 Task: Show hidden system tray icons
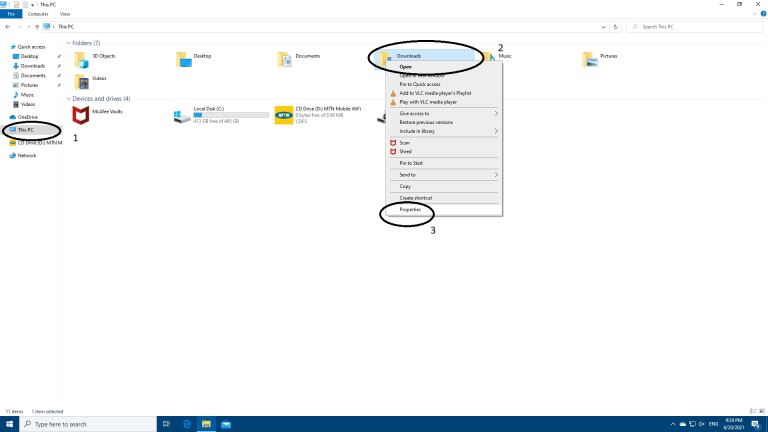(673, 424)
